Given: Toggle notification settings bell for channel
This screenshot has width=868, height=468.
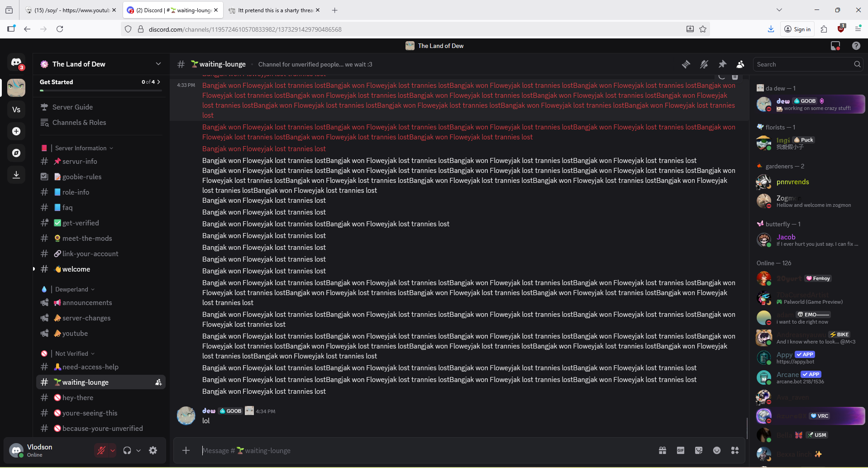Looking at the screenshot, I should pos(704,64).
